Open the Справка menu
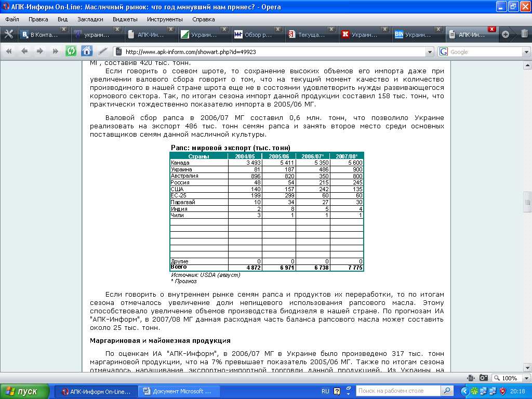 pos(203,19)
